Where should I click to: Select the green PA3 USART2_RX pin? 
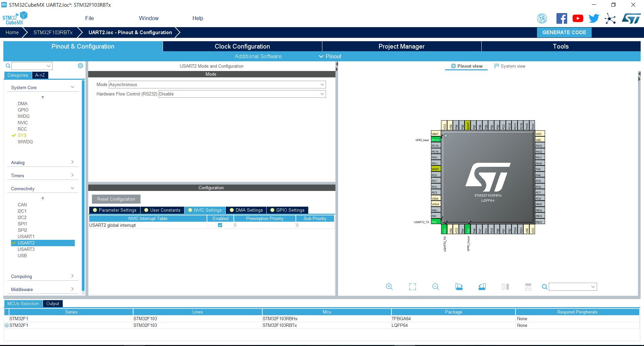(444, 229)
